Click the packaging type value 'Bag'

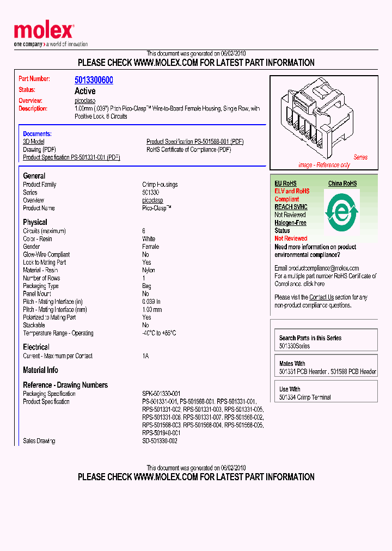pos(147,286)
